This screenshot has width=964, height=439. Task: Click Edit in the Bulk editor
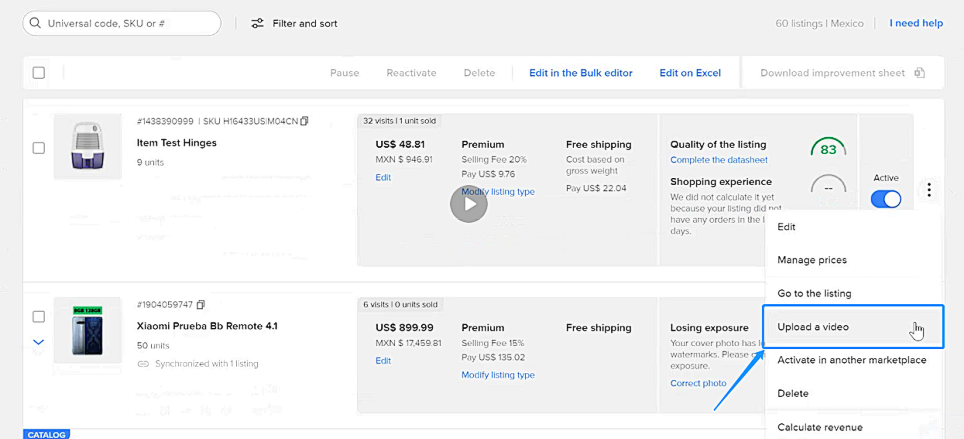(x=581, y=73)
